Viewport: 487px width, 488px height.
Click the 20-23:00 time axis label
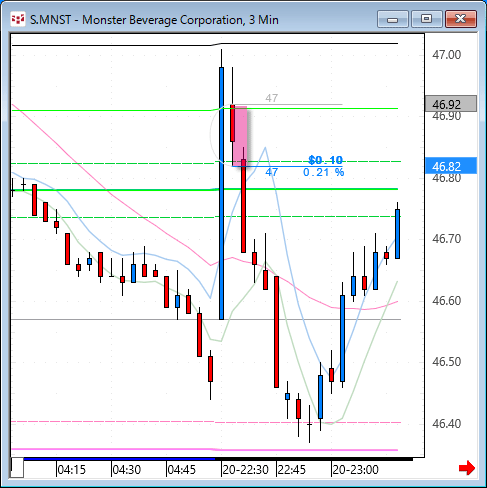(x=355, y=470)
